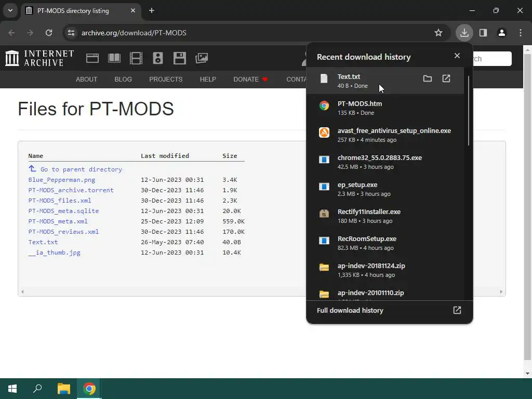
Task: Open Full download history
Action: [389, 311]
